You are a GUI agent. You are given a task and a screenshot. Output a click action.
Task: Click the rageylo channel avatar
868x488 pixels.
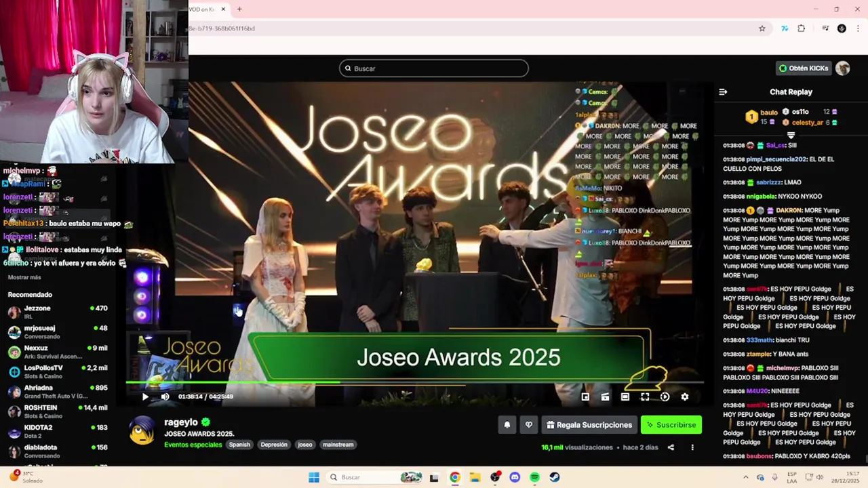tap(142, 430)
